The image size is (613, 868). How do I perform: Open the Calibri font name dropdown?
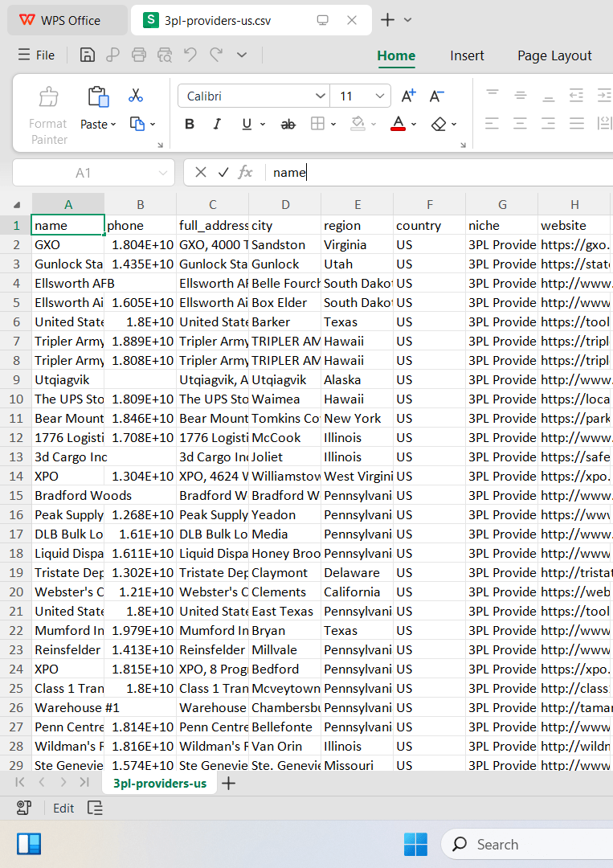(x=254, y=96)
